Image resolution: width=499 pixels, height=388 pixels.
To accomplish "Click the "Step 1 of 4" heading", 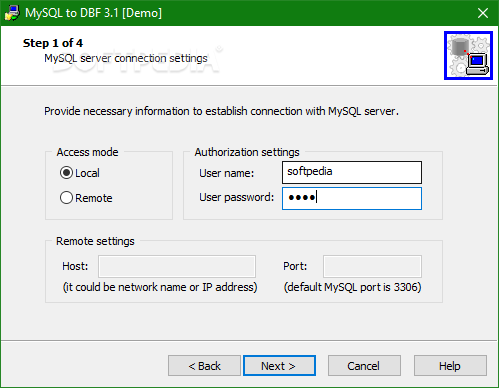I will click(x=53, y=43).
